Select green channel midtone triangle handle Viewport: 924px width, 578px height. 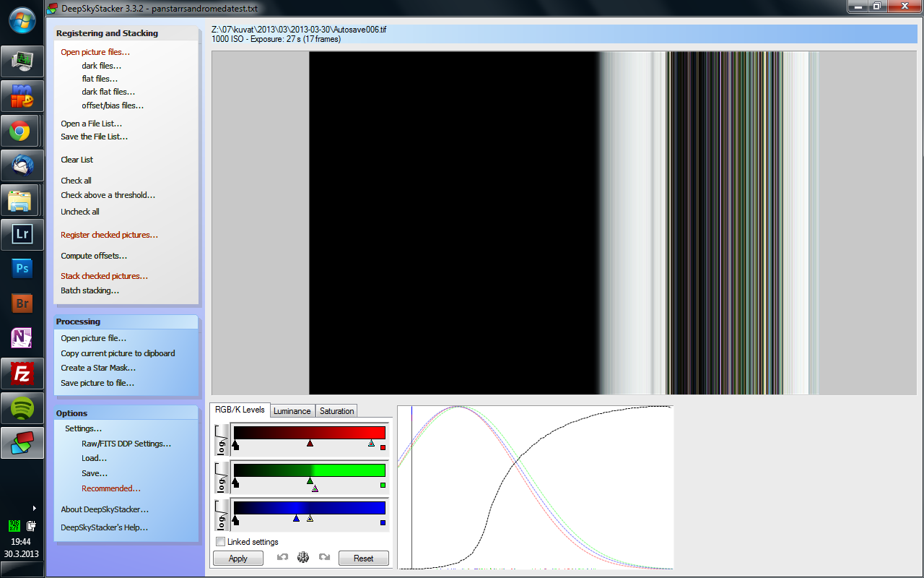pyautogui.click(x=310, y=480)
